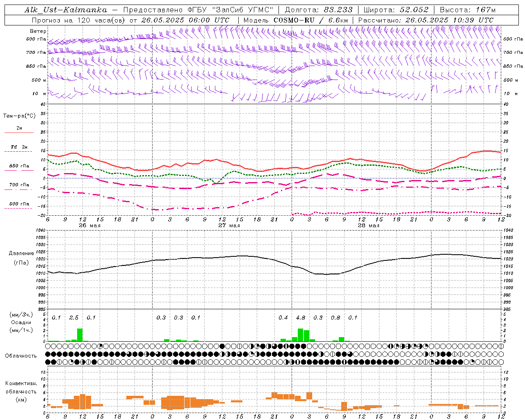Select the date label 27 мая
This screenshot has width=525, height=420.
(229, 226)
